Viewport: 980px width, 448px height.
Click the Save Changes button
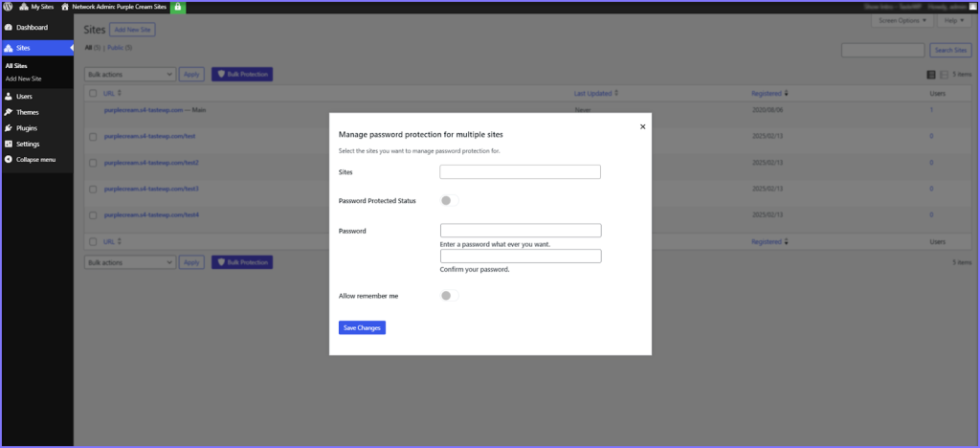pos(362,327)
